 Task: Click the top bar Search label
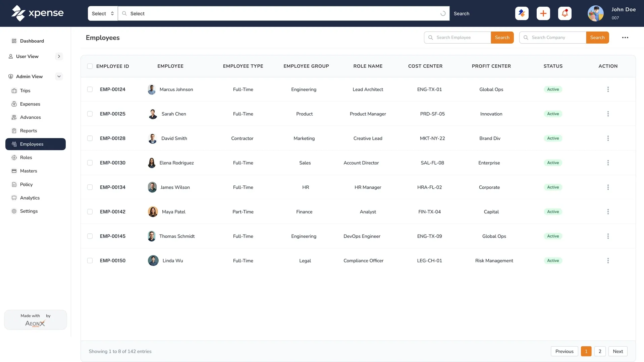tap(462, 14)
